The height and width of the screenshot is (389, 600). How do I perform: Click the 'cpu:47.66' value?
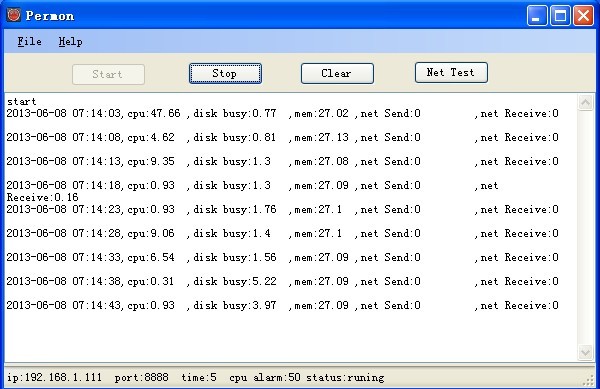[154, 114]
